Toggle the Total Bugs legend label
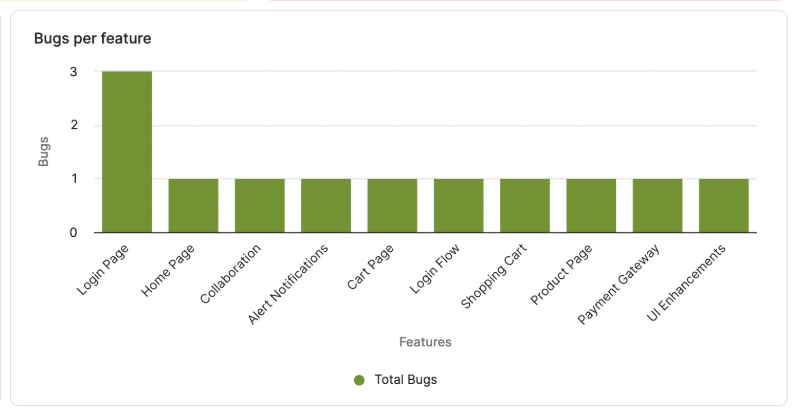Viewport: 800px width, 420px height. (x=405, y=380)
